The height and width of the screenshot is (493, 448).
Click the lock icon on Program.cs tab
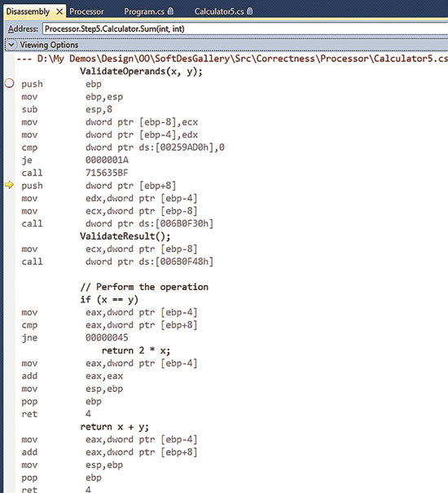click(x=170, y=11)
